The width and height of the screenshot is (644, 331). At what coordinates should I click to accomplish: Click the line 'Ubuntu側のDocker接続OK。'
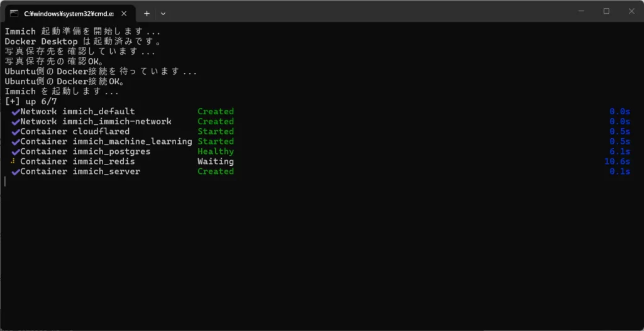click(x=65, y=82)
